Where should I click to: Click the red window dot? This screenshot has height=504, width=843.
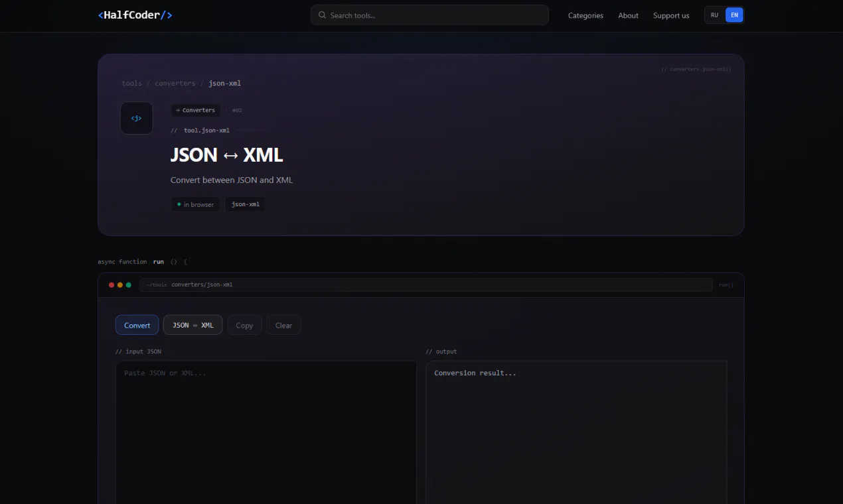[x=112, y=285]
